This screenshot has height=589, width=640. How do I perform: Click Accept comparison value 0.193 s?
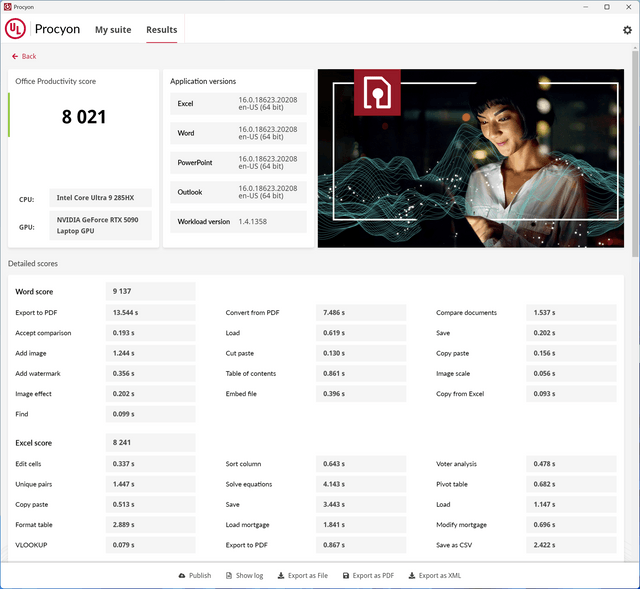click(150, 333)
